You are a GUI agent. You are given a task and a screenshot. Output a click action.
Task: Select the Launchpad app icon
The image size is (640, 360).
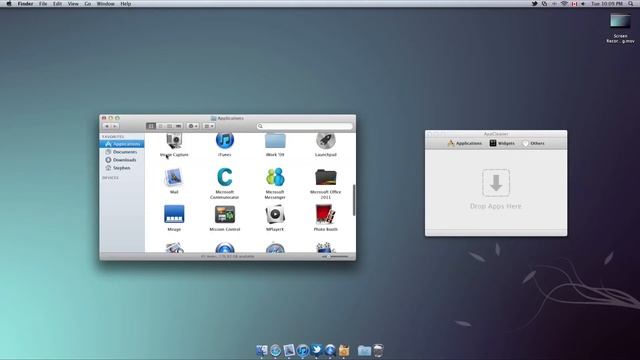326,141
